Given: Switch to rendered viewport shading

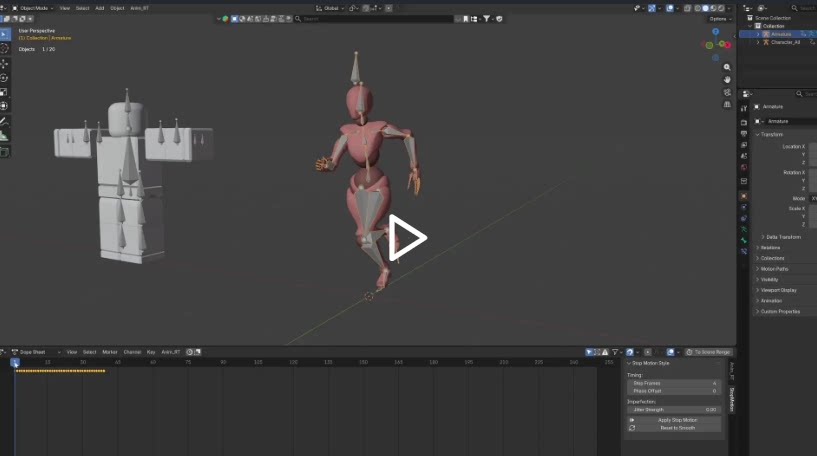Looking at the screenshot, I should coord(721,8).
